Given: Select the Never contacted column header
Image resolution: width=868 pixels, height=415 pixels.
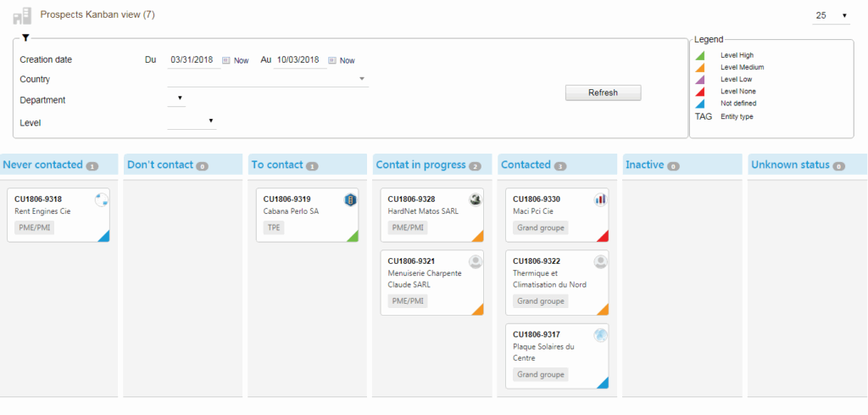Looking at the screenshot, I should pos(43,165).
